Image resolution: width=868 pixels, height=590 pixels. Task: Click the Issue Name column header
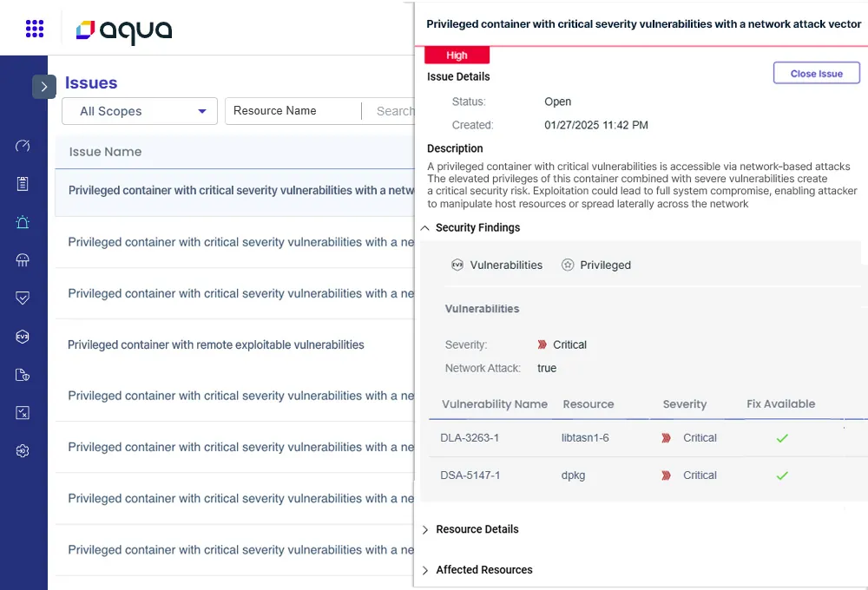click(105, 152)
